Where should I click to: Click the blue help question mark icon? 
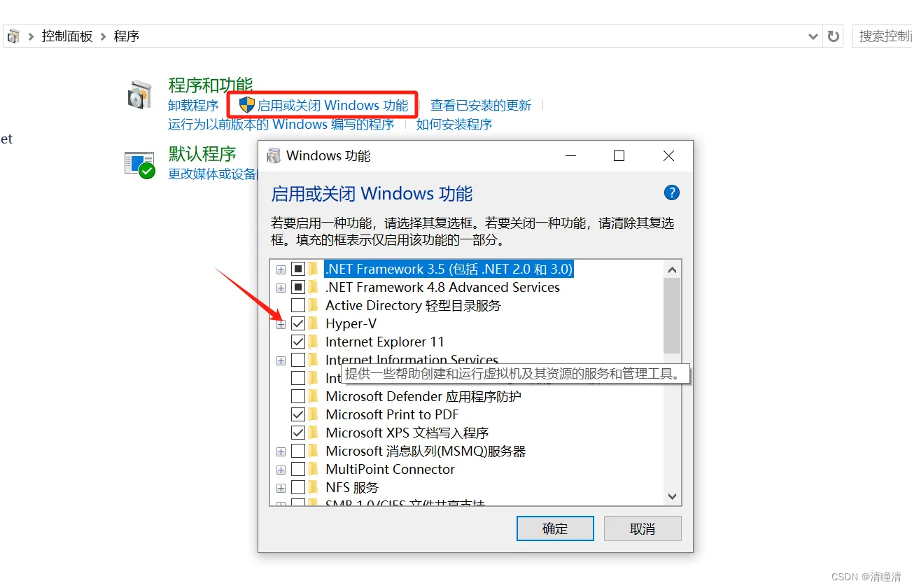coord(671,193)
